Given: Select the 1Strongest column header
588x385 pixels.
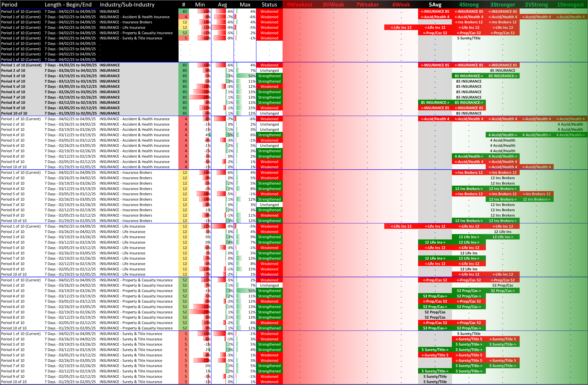Looking at the screenshot, I should point(570,5).
